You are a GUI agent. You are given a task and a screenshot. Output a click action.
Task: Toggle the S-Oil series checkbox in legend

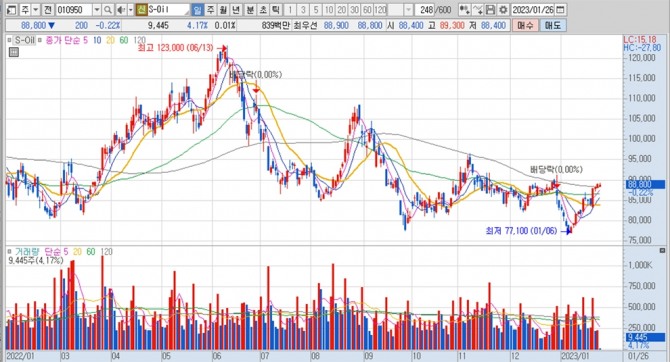click(x=9, y=41)
